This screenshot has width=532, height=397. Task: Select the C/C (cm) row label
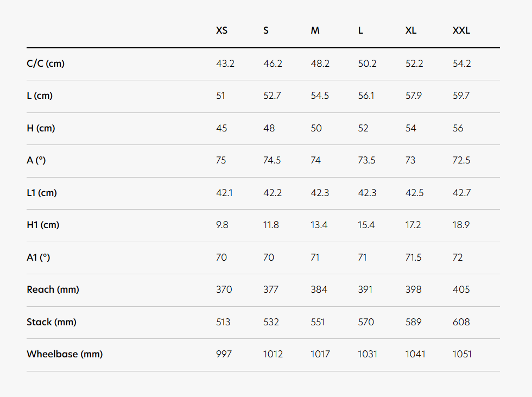[x=46, y=64]
